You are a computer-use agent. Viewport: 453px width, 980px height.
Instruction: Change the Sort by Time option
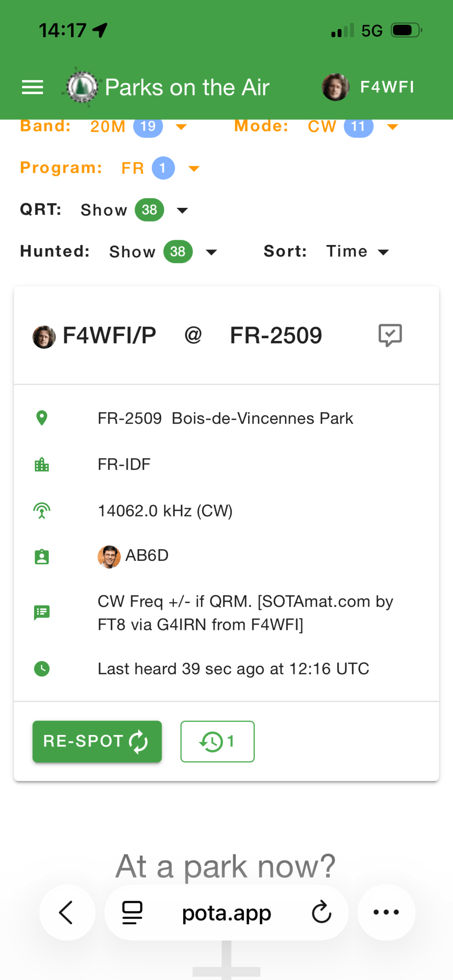pyautogui.click(x=357, y=252)
